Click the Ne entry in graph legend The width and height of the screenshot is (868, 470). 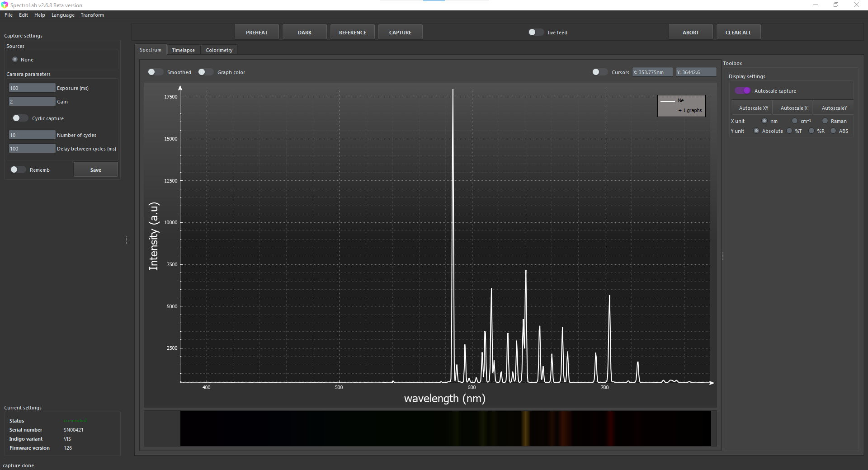pos(673,101)
